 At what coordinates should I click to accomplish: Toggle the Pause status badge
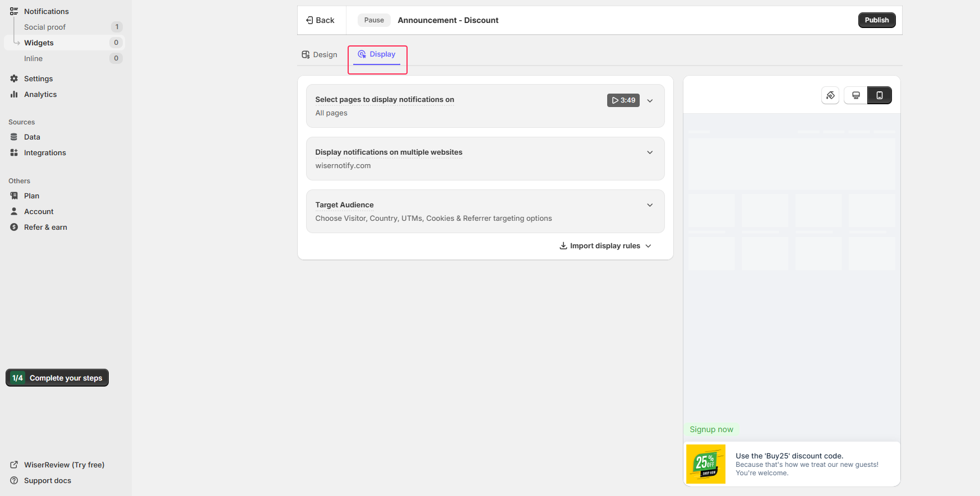[x=374, y=20]
